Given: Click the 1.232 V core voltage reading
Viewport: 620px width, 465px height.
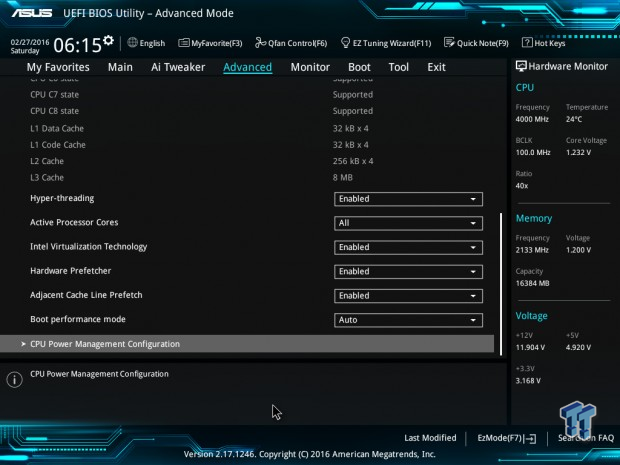Looking at the screenshot, I should click(578, 152).
